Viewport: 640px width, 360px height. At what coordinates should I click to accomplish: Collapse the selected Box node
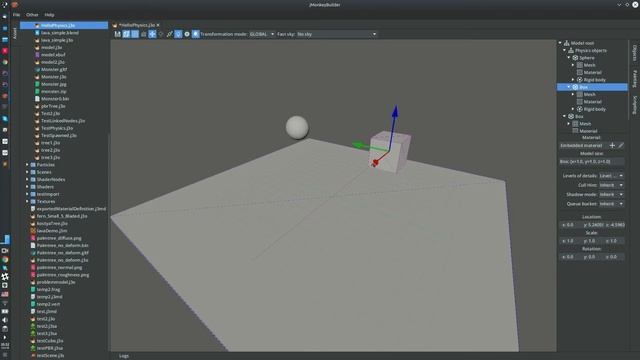click(569, 87)
